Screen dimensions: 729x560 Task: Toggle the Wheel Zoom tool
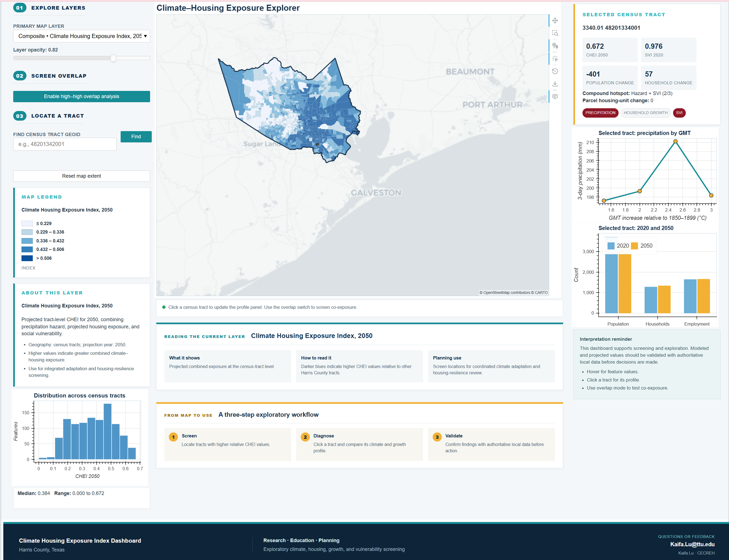(555, 46)
